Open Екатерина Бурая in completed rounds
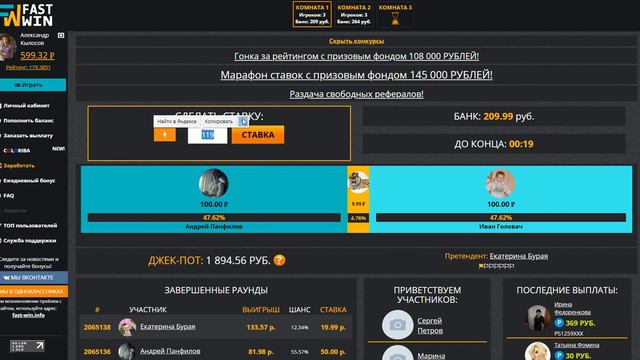The image size is (640, 360). (x=167, y=327)
